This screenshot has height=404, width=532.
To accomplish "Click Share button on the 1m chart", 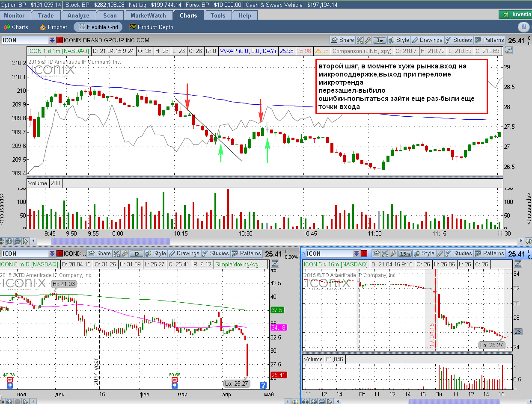I will pyautogui.click(x=342, y=40).
